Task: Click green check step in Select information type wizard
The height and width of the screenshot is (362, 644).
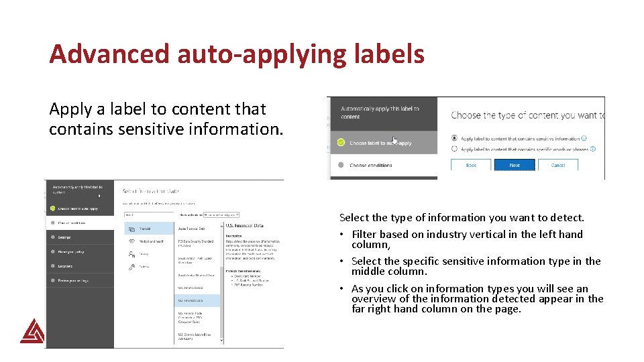Action: coord(52,208)
